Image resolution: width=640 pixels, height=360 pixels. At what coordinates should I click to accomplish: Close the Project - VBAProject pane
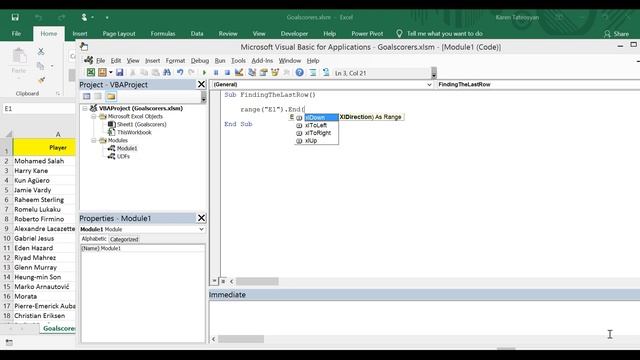pyautogui.click(x=201, y=84)
